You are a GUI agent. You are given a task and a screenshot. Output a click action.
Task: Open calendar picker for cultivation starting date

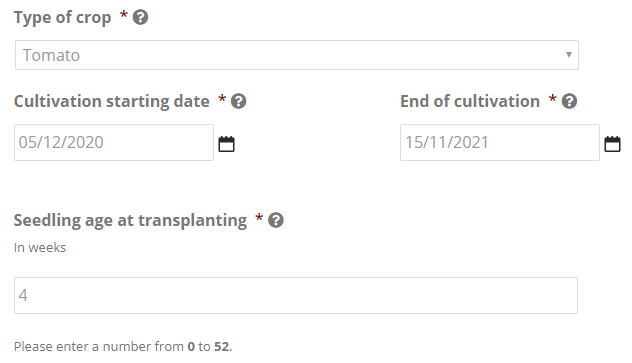(226, 144)
